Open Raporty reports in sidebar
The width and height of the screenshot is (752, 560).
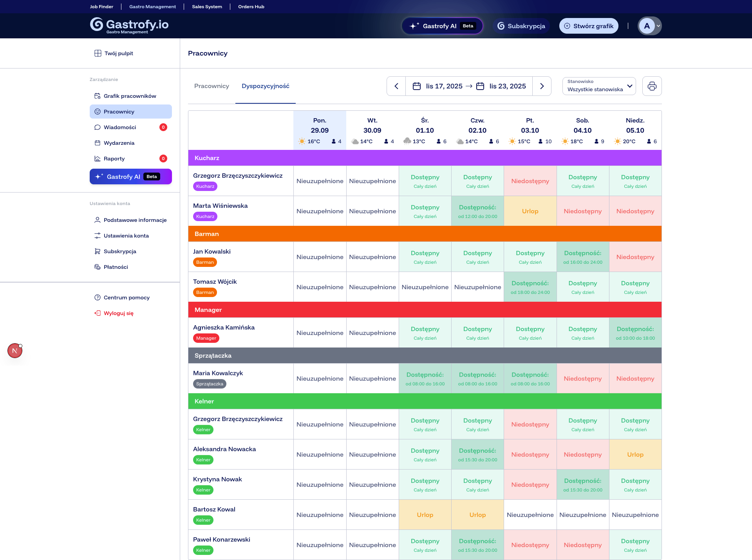coord(114,158)
